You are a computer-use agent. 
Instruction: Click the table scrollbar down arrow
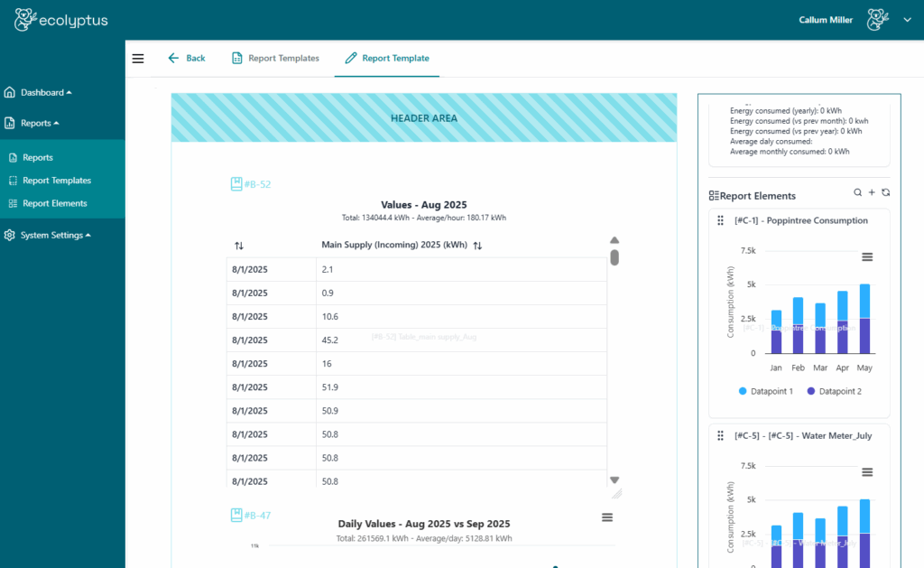pyautogui.click(x=614, y=480)
